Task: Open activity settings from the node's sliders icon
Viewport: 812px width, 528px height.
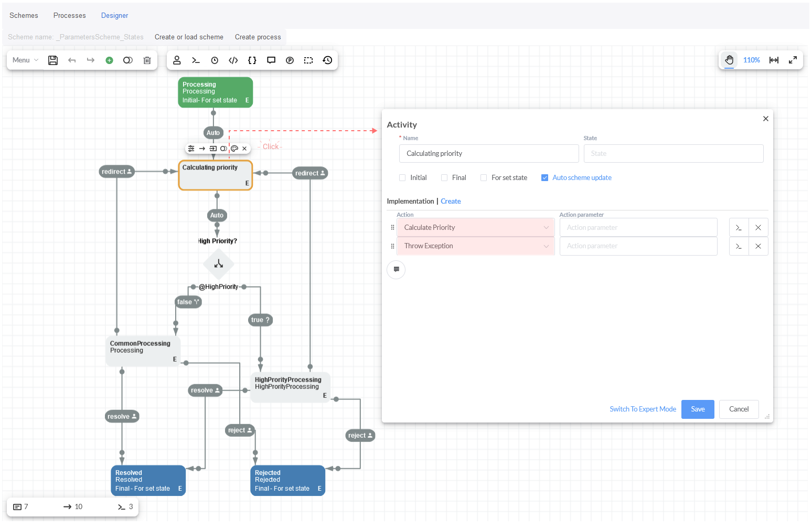Action: pyautogui.click(x=191, y=149)
